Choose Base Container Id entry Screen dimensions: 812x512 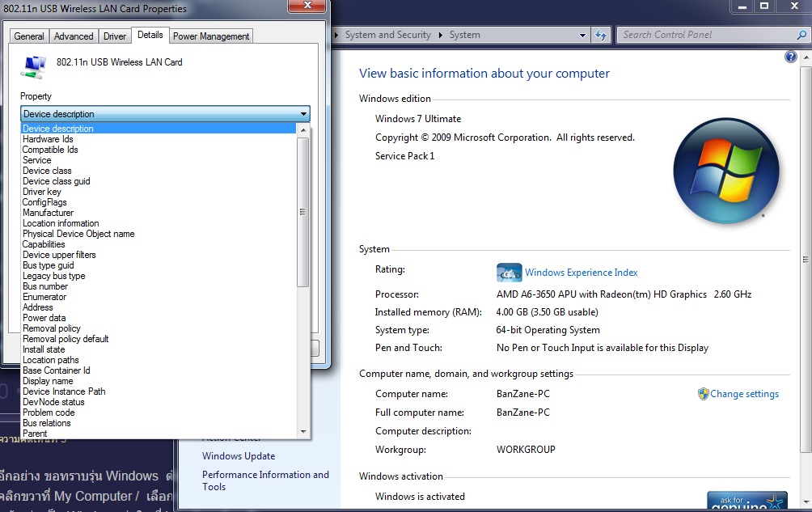pos(159,370)
